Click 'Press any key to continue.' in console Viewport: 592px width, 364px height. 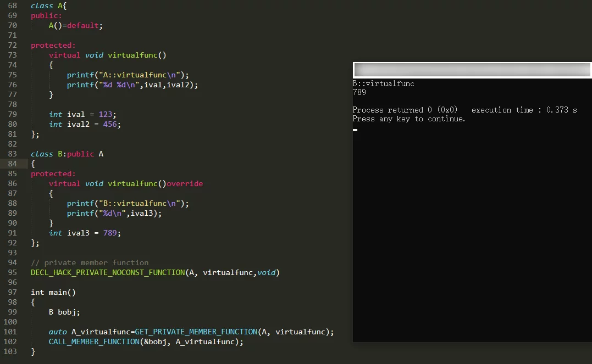pyautogui.click(x=409, y=119)
